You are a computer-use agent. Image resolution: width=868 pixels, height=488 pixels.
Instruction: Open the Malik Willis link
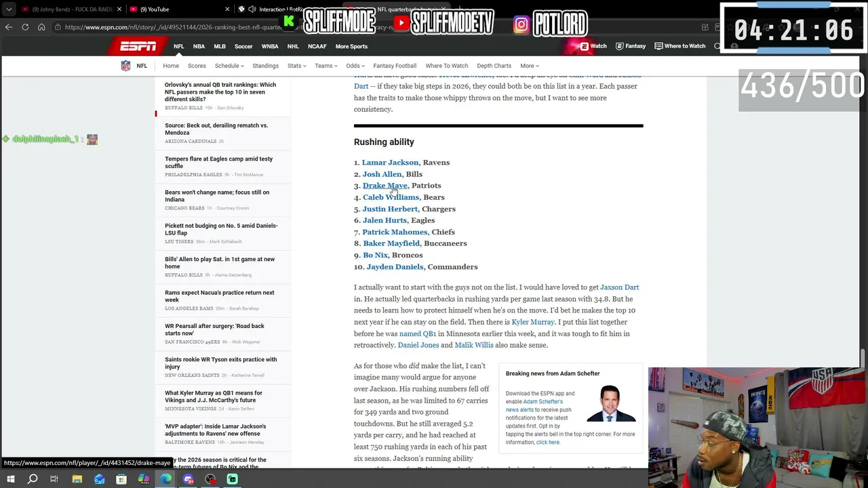tap(473, 345)
